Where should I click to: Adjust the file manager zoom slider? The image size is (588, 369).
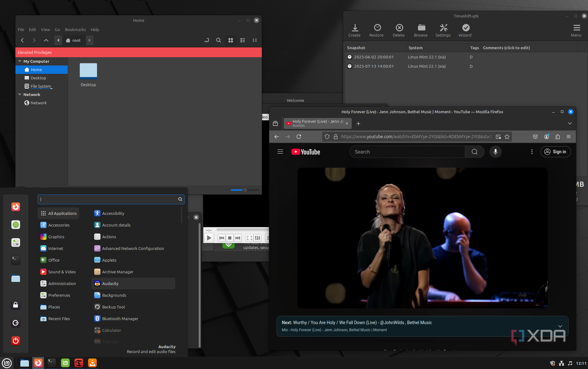click(x=244, y=190)
